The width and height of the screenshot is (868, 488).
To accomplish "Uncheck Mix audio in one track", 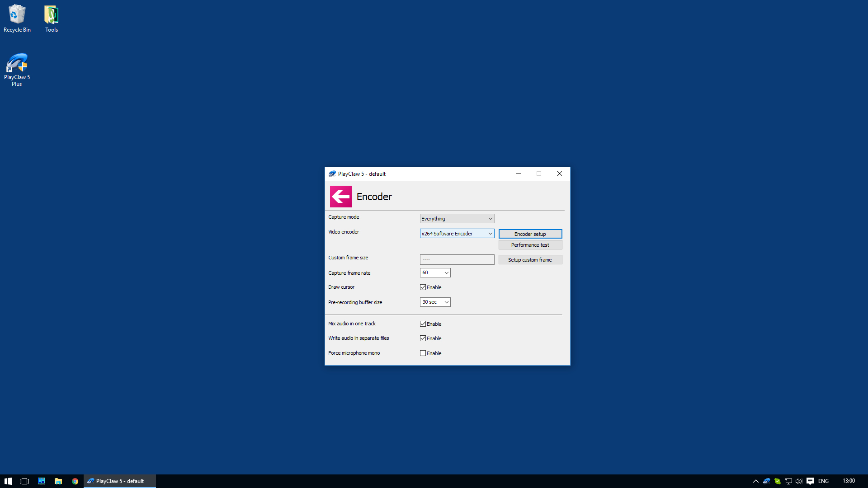I will point(423,324).
